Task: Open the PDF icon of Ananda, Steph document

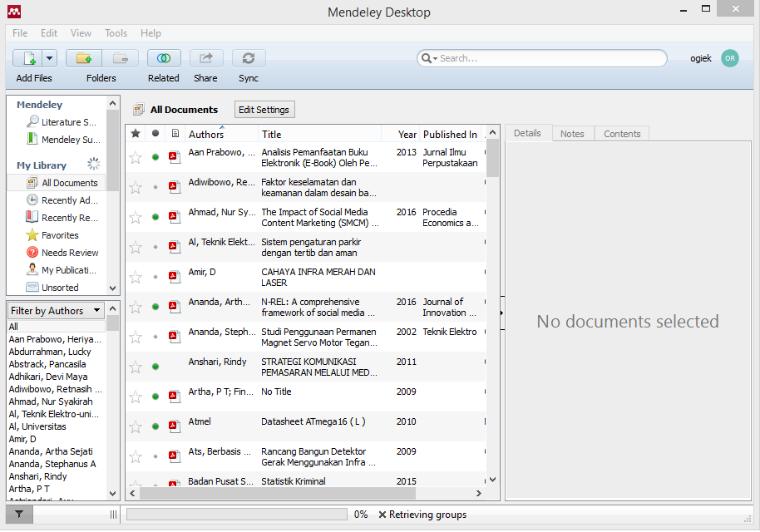Action: point(175,337)
